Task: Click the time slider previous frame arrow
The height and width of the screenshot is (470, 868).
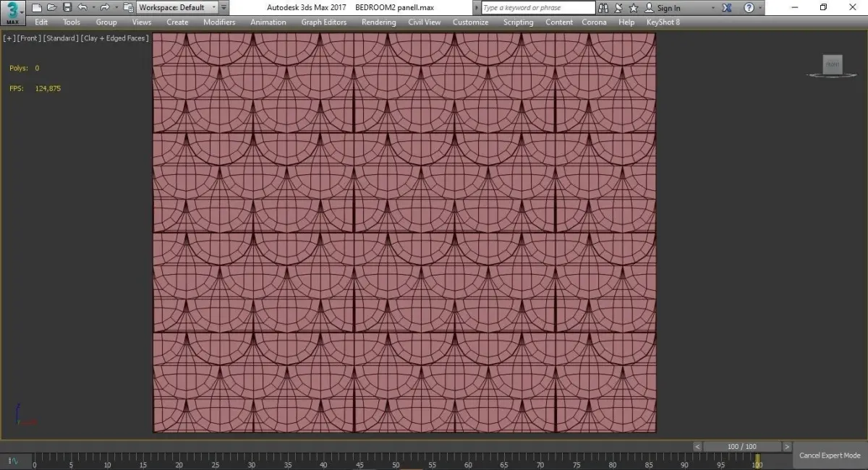Action: [698, 447]
